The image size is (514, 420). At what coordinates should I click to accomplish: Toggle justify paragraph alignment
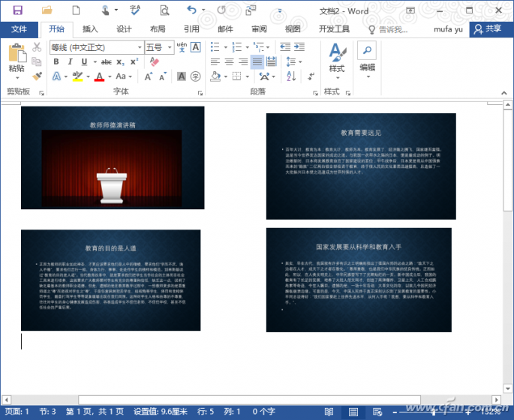[258, 62]
